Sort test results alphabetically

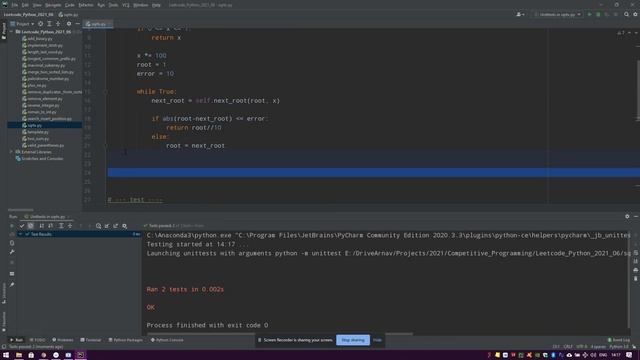point(42,226)
